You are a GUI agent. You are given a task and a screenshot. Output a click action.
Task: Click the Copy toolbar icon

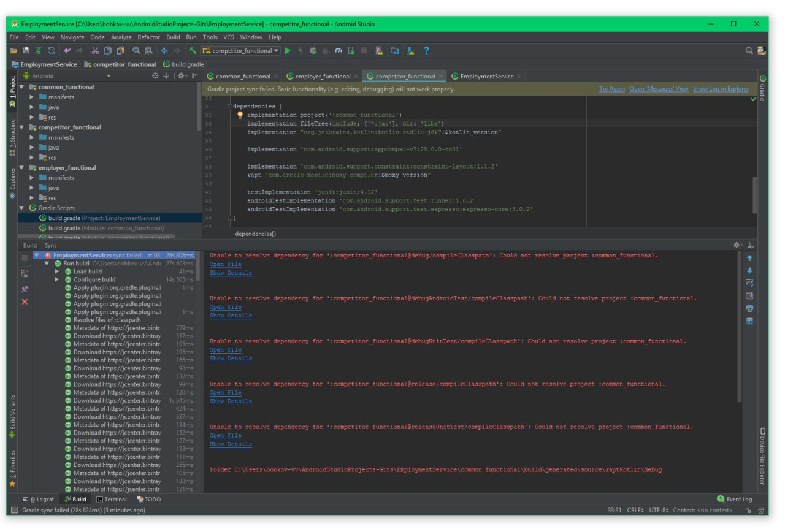pos(108,51)
